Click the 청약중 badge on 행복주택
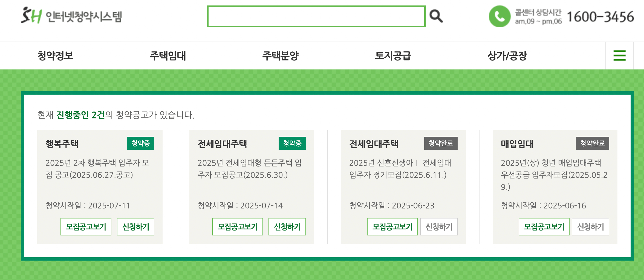Image resolution: width=644 pixels, height=280 pixels. point(141,143)
